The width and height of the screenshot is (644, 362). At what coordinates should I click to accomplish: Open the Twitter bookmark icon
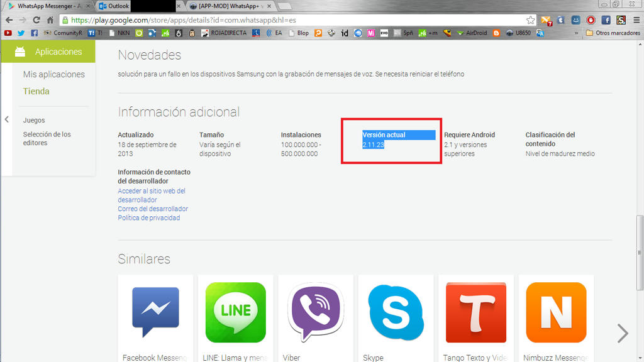(21, 33)
